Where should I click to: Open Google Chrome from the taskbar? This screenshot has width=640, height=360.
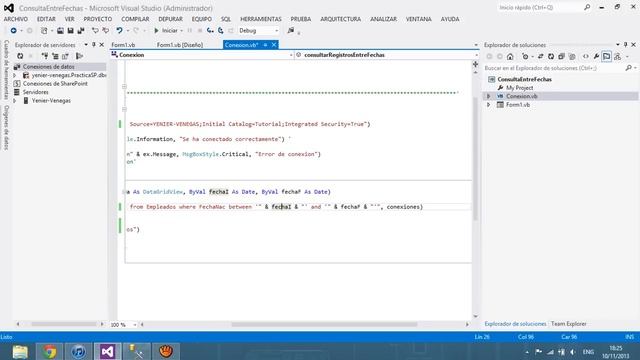click(49, 351)
